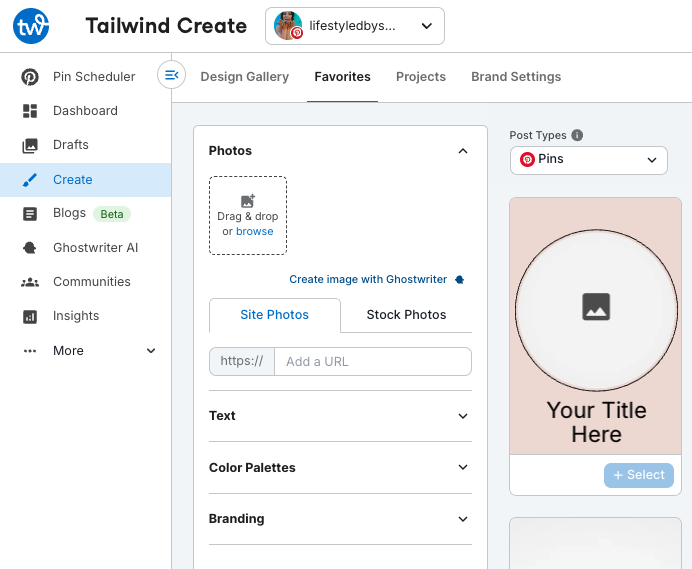
Task: Click the https:// prefix box
Action: [242, 362]
